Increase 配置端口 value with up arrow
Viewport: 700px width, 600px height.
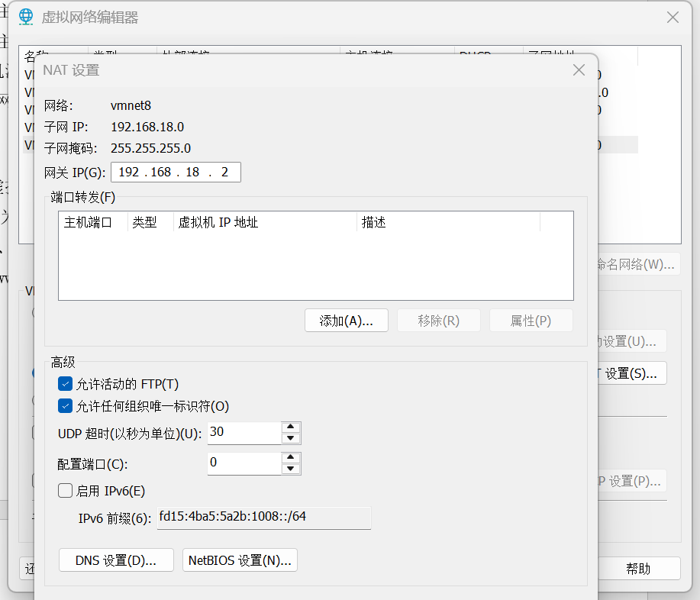coord(291,458)
